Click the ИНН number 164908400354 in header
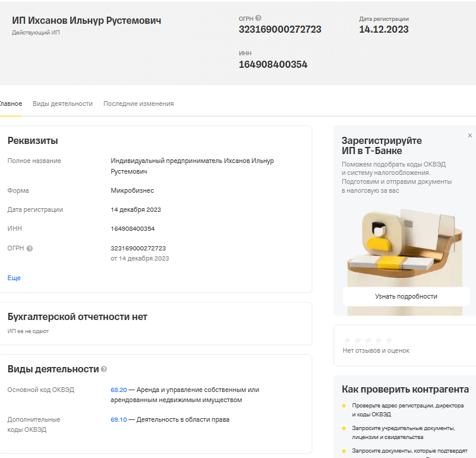 [273, 64]
